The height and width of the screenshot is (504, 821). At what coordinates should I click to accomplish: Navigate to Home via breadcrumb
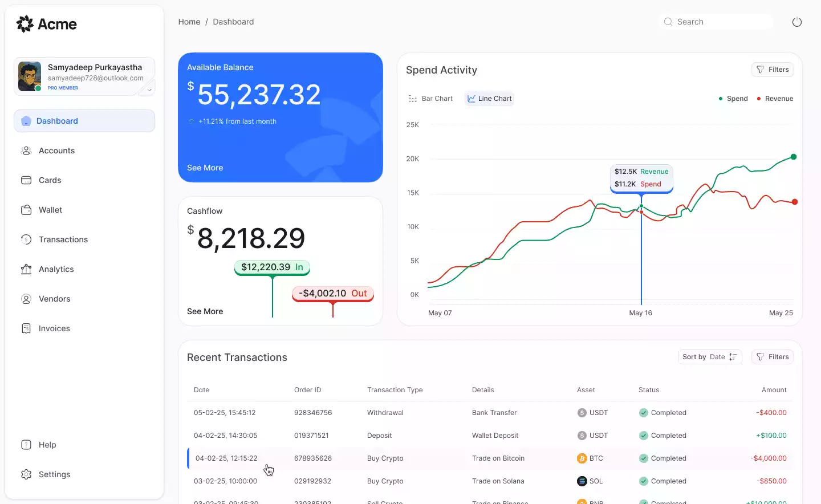tap(189, 22)
